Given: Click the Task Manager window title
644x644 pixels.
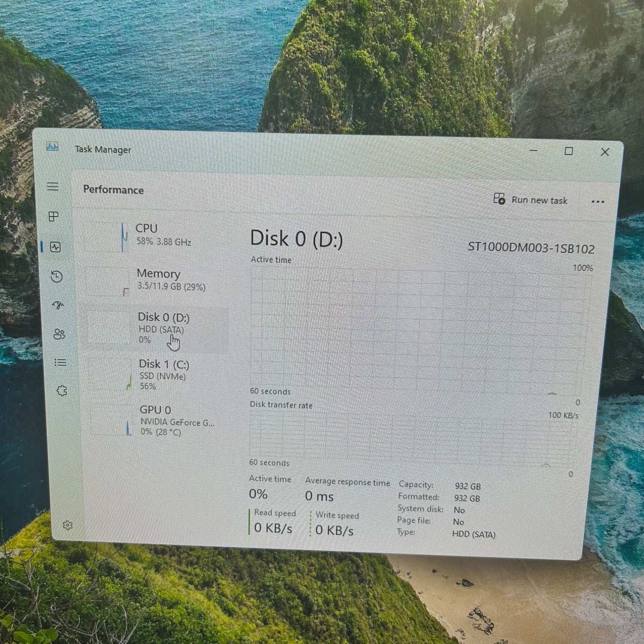Looking at the screenshot, I should (x=103, y=149).
